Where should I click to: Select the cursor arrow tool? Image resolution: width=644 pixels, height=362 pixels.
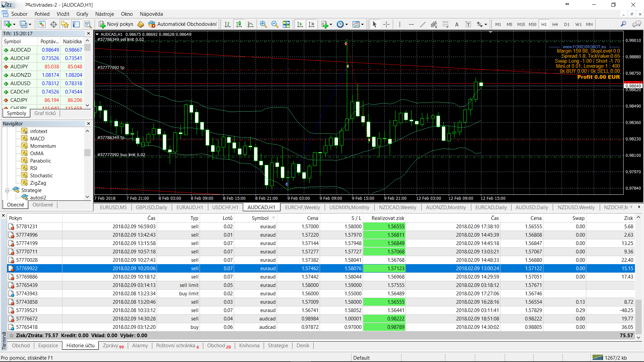(375, 24)
